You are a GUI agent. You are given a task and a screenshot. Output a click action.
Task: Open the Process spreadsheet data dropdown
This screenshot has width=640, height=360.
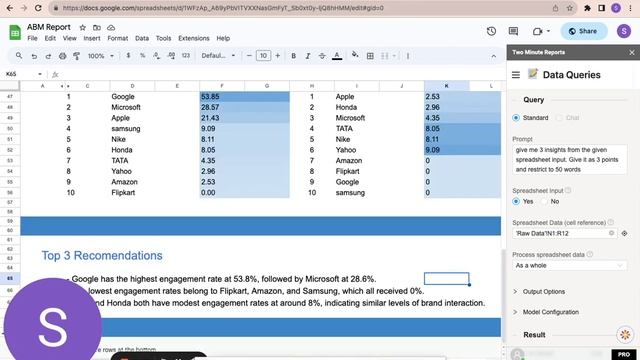pos(569,265)
